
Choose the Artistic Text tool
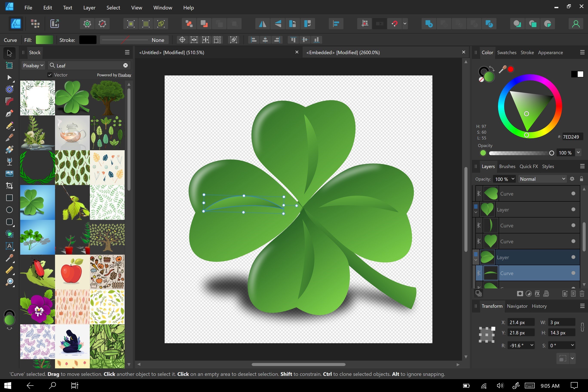coord(9,246)
